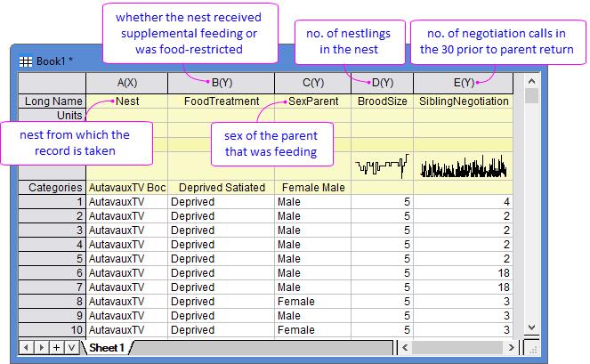Click the vertical scrollbar down arrow
The width and height of the screenshot is (590, 364).
[x=531, y=328]
